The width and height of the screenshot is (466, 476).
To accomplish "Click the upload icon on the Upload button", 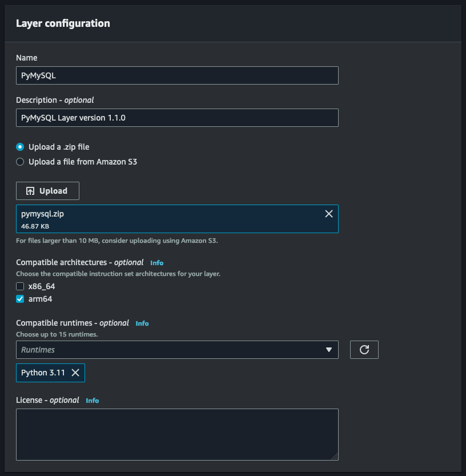I will pos(31,190).
